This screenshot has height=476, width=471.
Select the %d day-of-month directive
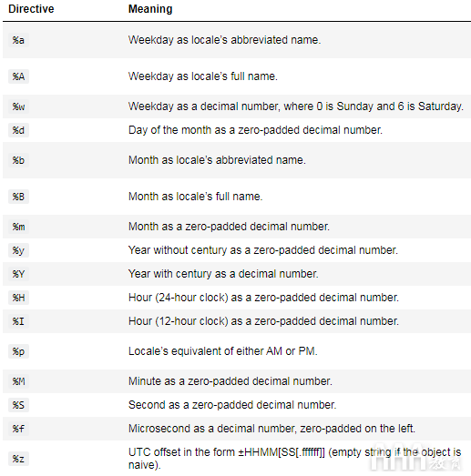click(x=18, y=130)
